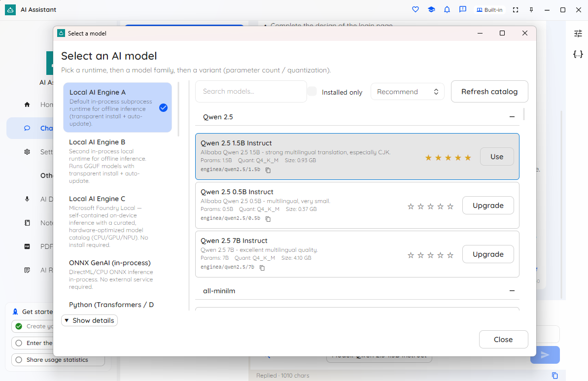Toggle the Enter the checklist item circle
588x381 pixels.
19,343
